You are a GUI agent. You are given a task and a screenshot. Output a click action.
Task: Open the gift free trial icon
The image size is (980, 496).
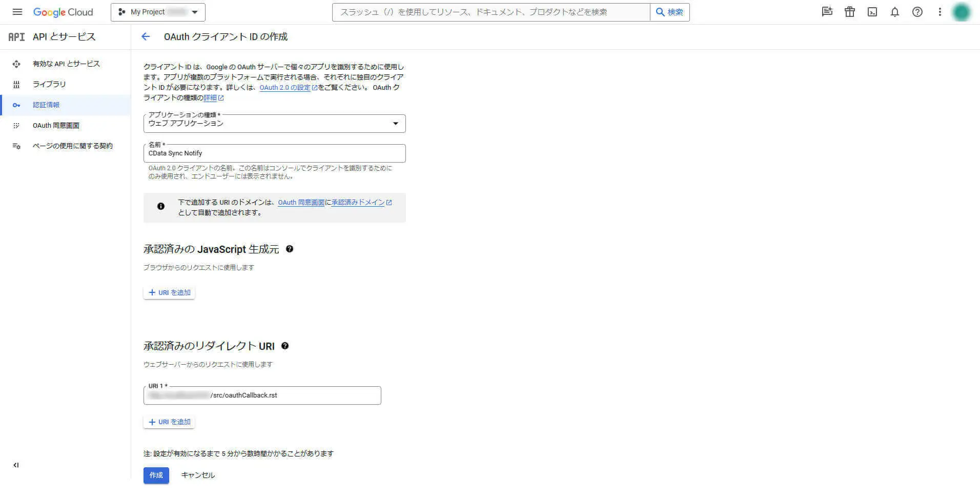coord(850,12)
